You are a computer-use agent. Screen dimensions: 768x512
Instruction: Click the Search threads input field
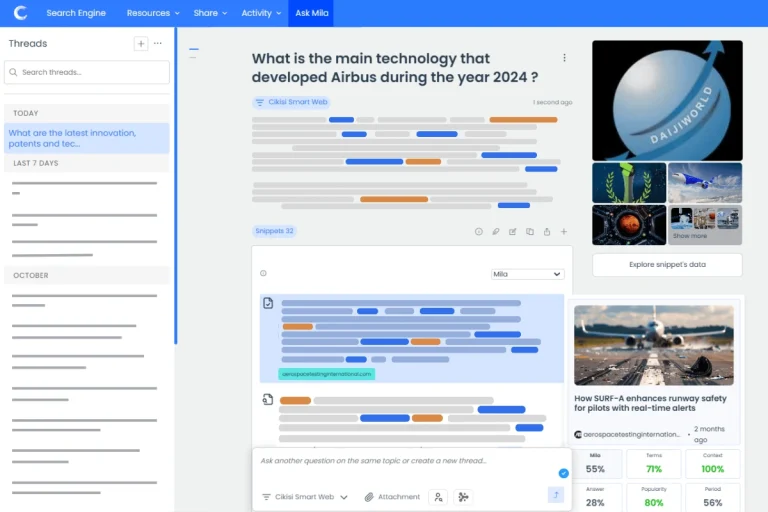(x=87, y=72)
